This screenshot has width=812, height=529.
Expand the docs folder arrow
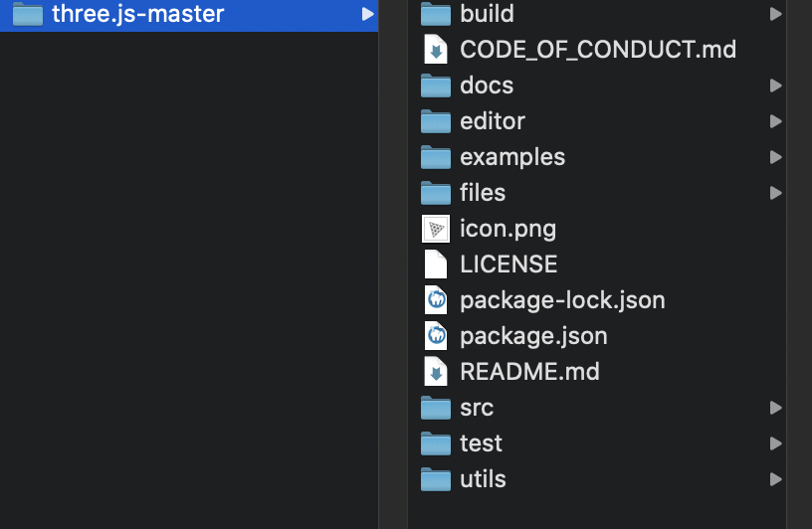pos(775,86)
